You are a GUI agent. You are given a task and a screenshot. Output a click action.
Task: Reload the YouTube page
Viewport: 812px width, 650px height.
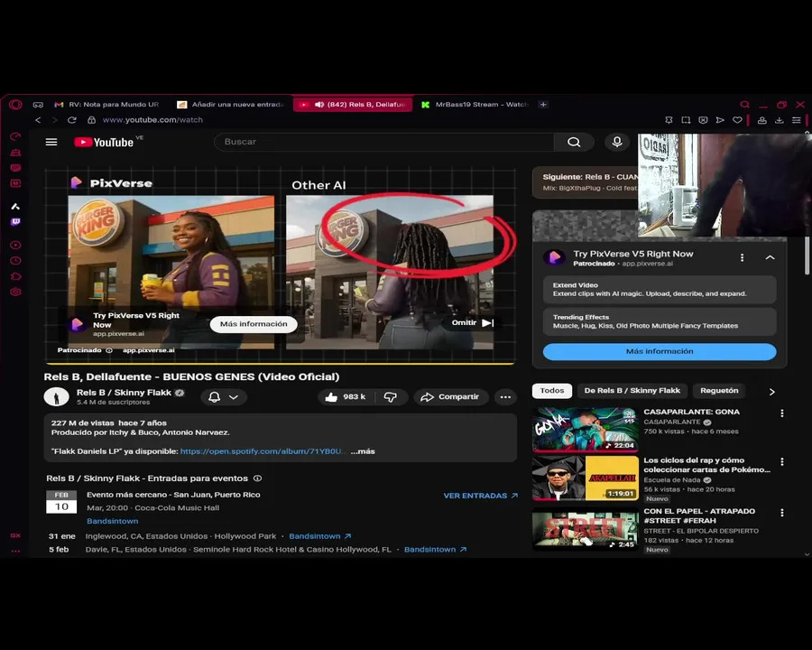pyautogui.click(x=72, y=120)
